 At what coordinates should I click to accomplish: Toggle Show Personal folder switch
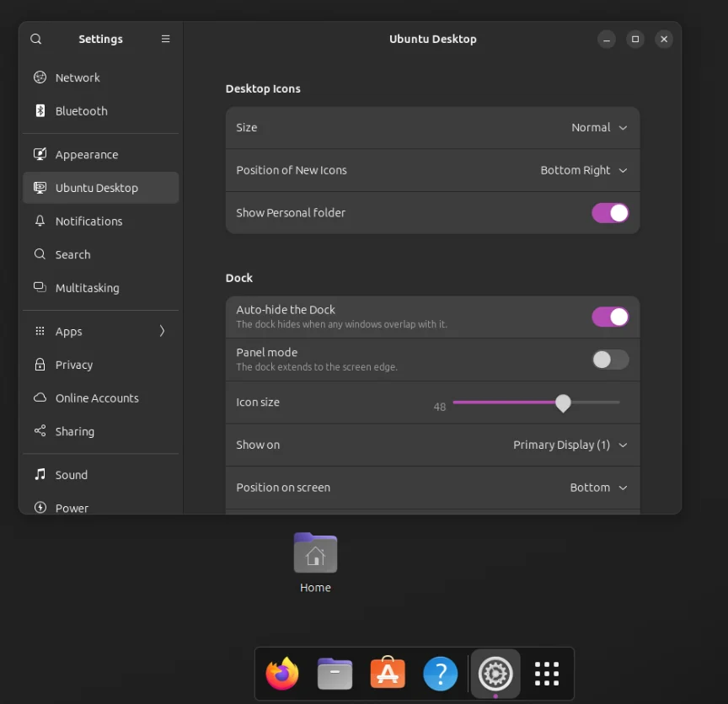point(610,213)
